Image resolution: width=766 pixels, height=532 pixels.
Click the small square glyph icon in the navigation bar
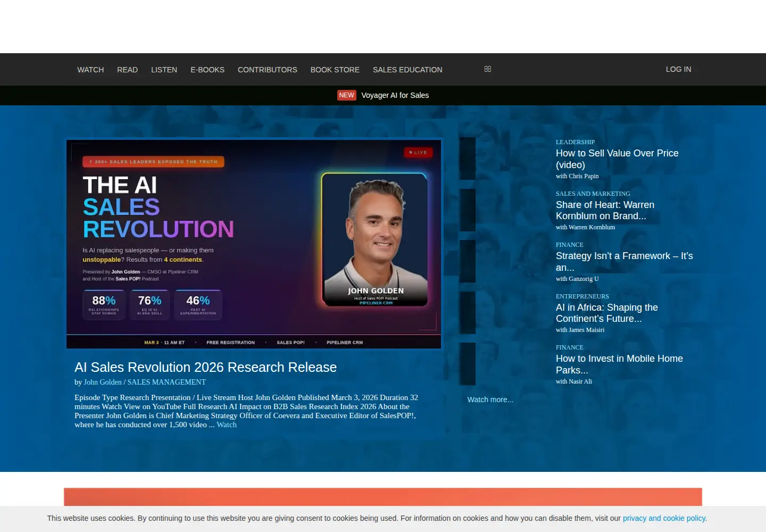488,69
